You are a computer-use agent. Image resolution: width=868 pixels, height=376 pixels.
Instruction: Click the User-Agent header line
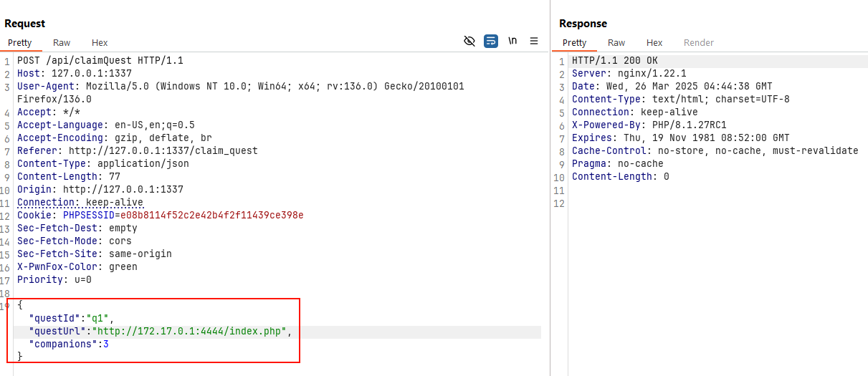click(x=241, y=87)
